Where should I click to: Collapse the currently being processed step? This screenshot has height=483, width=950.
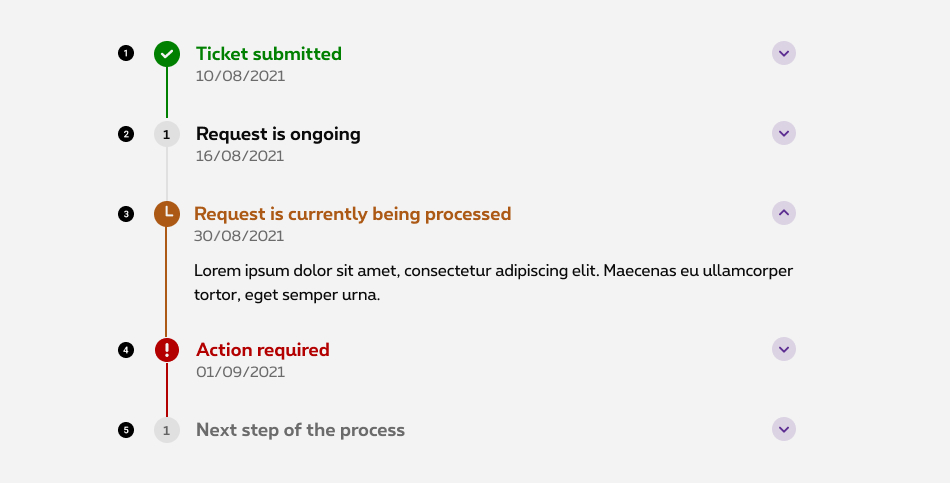784,213
